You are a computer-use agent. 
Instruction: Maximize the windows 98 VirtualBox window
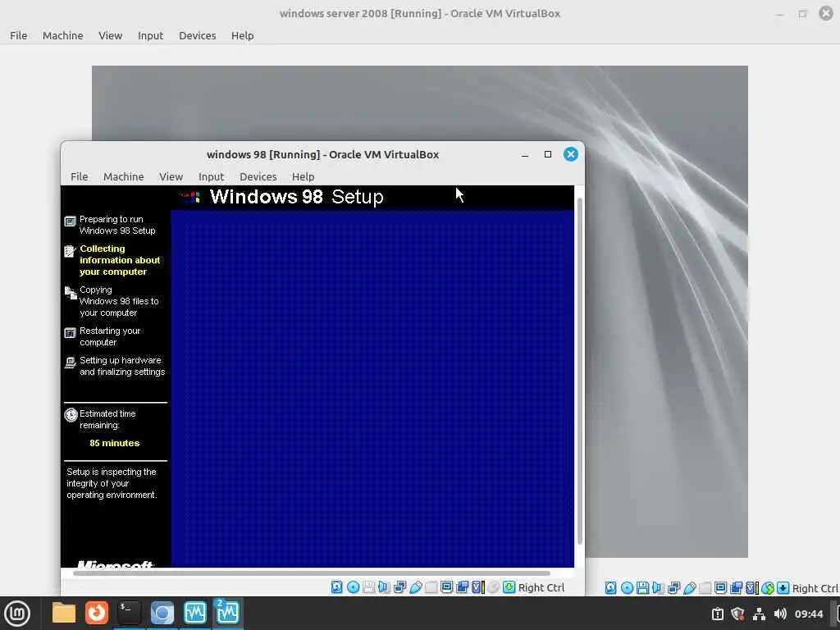pos(547,154)
